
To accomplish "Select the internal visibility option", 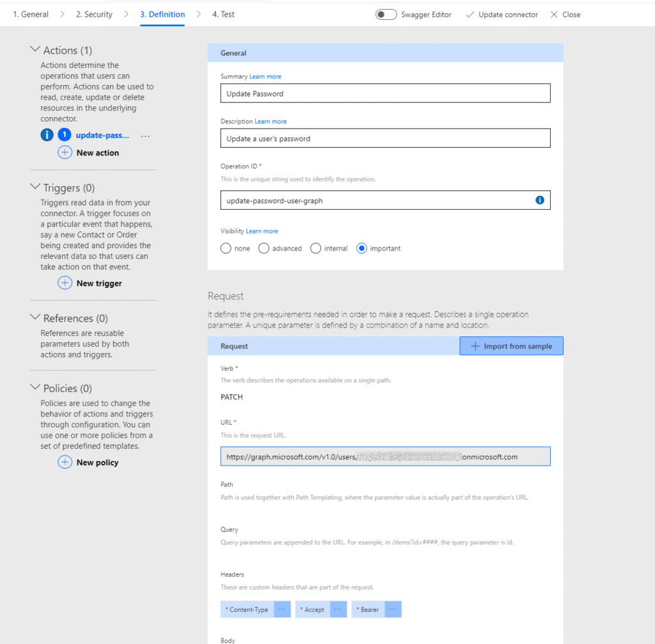I will [x=315, y=249].
